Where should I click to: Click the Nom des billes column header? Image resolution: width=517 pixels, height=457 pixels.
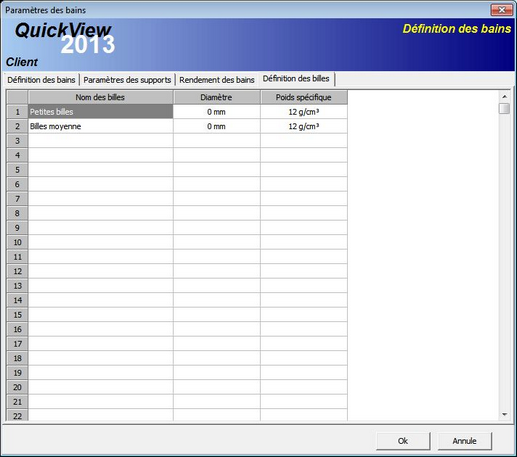100,97
